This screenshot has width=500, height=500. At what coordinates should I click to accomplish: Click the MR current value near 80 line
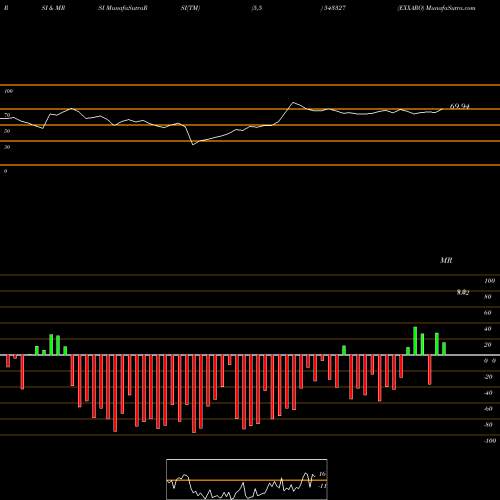[x=463, y=292]
